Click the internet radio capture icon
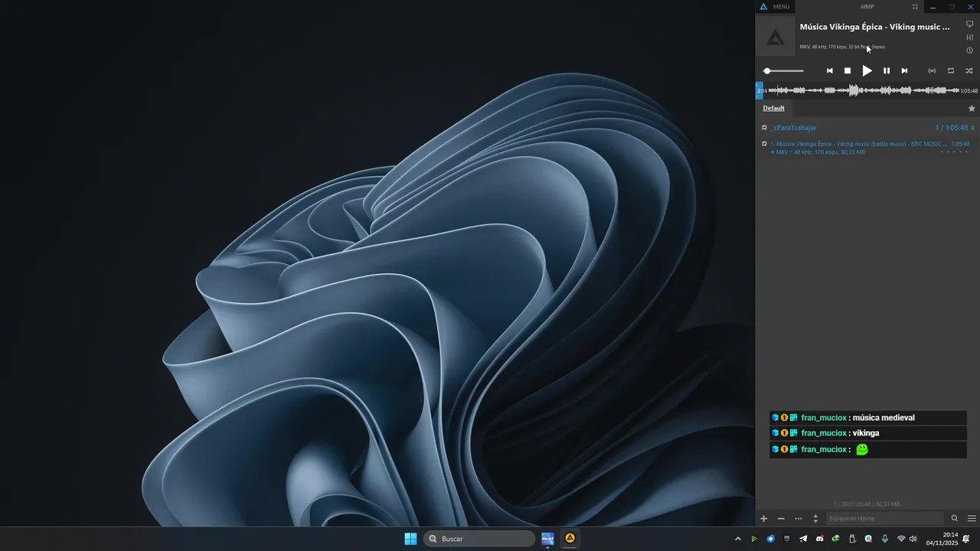This screenshot has width=980, height=551. pos(932,70)
